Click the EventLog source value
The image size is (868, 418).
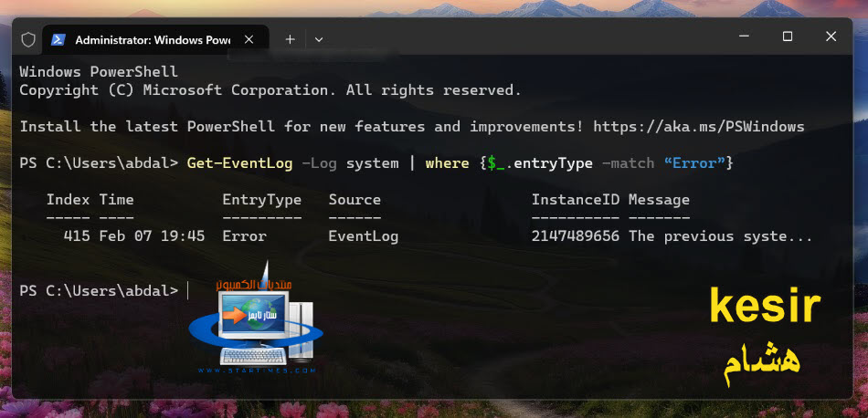point(364,236)
